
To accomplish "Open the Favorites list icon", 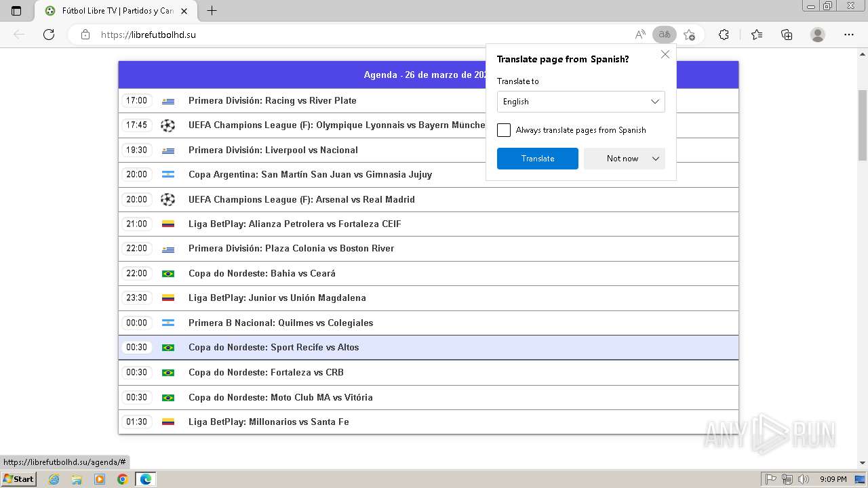I will pos(757,35).
